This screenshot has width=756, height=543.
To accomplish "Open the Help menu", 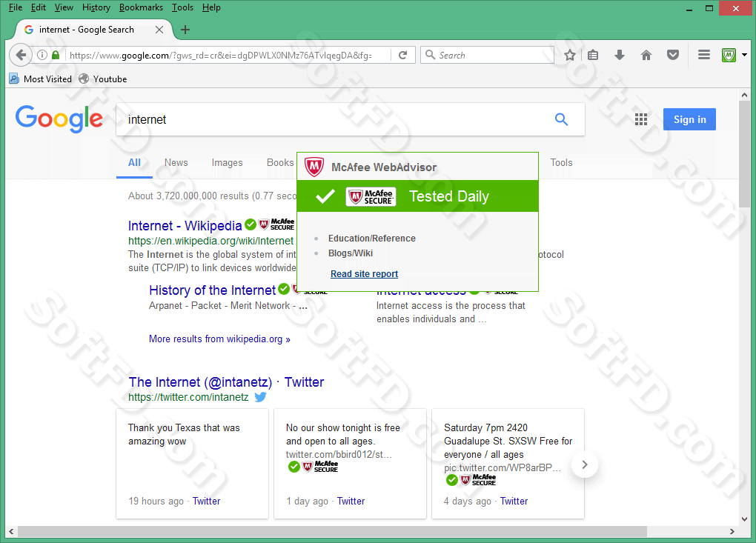I will click(x=211, y=7).
